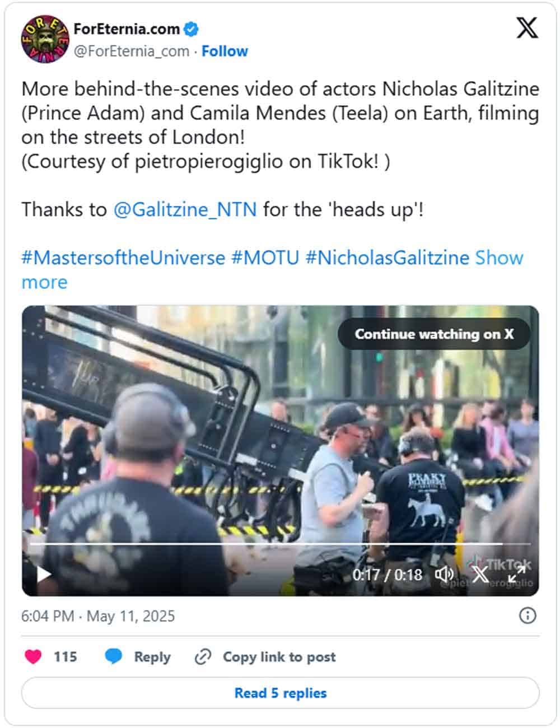Follow the ForEternia_com account
This screenshot has height=728, width=560.
tap(225, 51)
